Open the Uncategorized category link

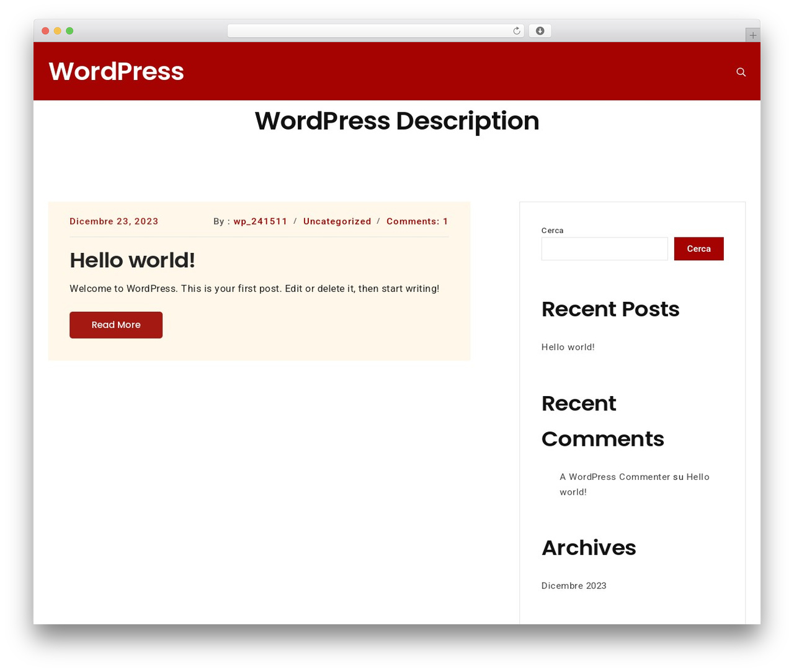tap(337, 221)
